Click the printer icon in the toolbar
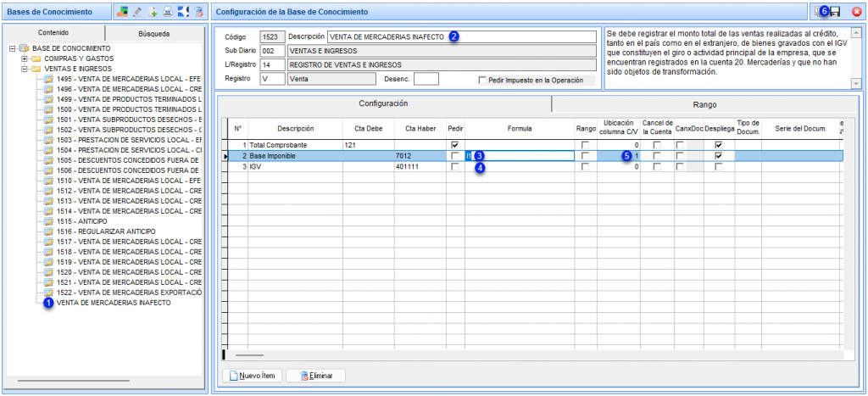This screenshot has width=868, height=396. (x=167, y=11)
